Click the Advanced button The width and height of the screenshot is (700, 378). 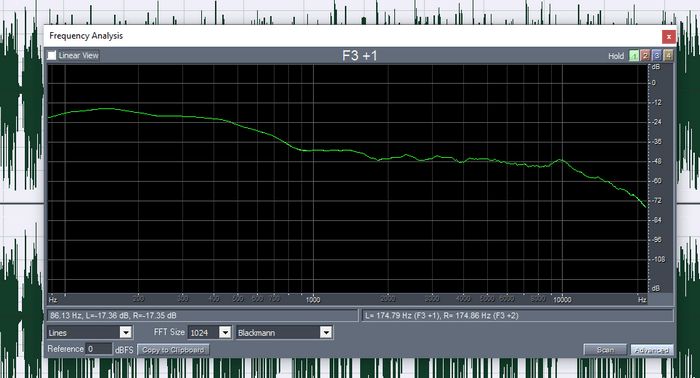point(651,350)
